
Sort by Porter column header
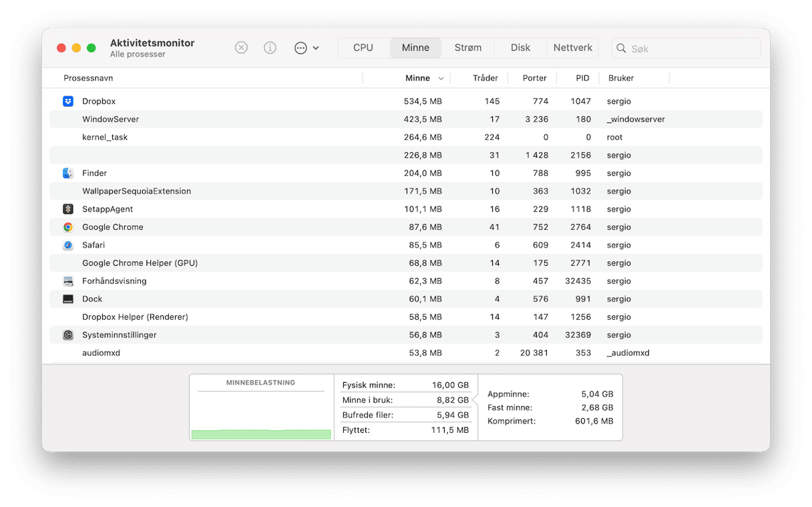(x=535, y=78)
